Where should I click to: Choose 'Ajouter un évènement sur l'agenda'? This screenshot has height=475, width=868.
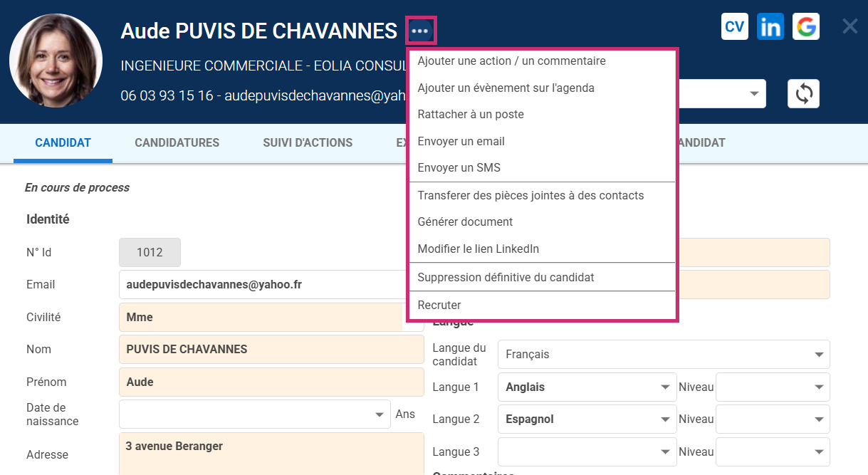click(506, 88)
